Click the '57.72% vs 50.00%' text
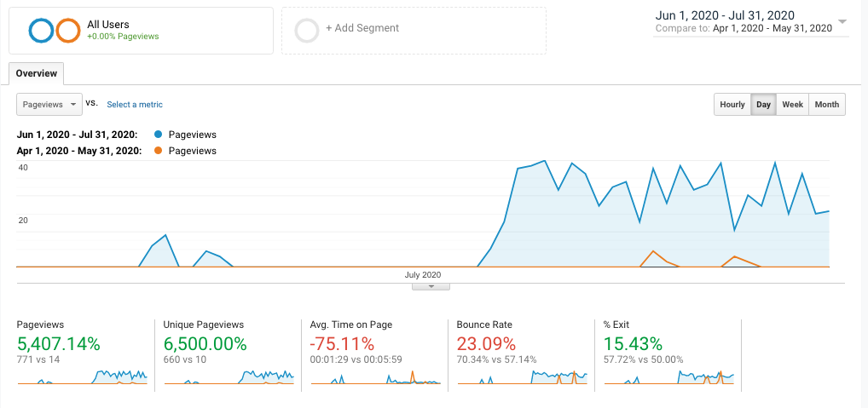Viewport: 868px width, 408px height. 643,360
